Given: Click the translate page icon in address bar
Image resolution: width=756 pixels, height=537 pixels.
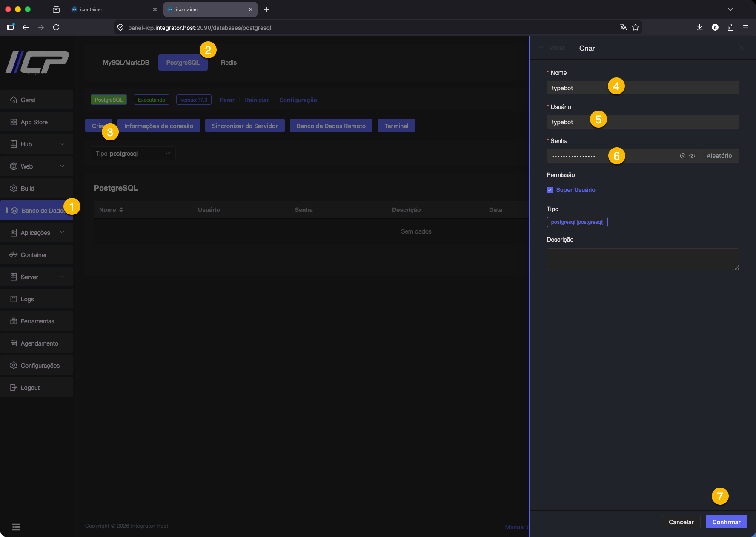Looking at the screenshot, I should 624,27.
